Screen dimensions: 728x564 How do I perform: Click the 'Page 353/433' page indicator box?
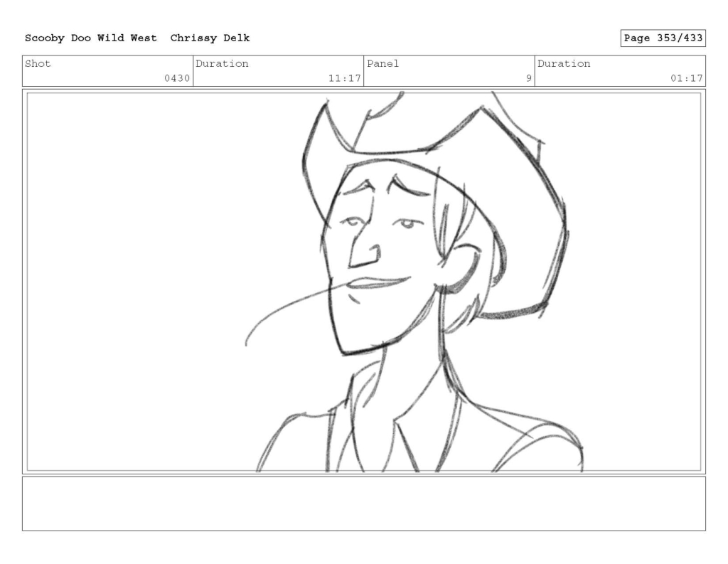point(663,38)
